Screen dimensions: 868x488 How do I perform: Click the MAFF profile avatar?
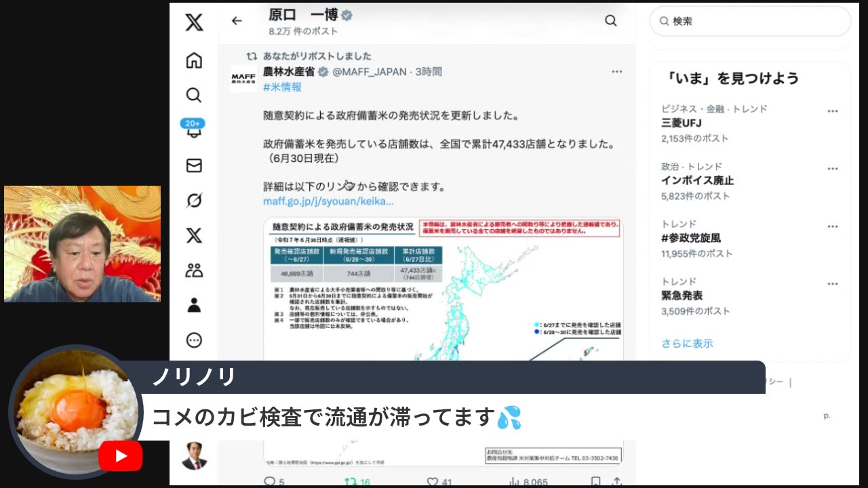pos(243,79)
